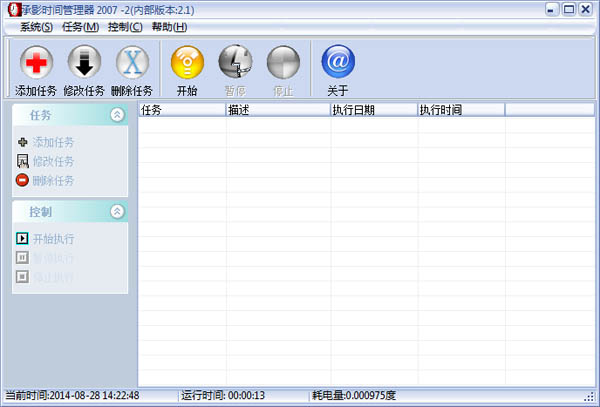This screenshot has height=407, width=600.
Task: Click the pause icon in 控制 panel
Action: click(x=22, y=257)
